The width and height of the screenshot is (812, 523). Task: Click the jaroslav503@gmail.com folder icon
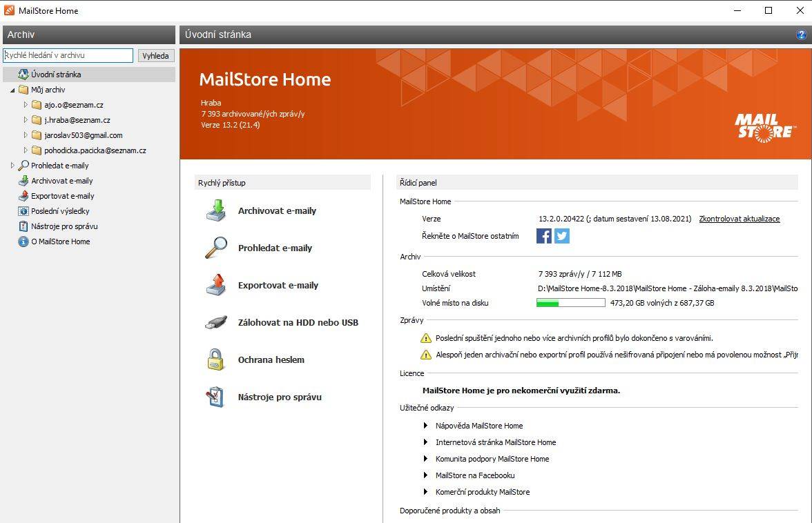[36, 135]
